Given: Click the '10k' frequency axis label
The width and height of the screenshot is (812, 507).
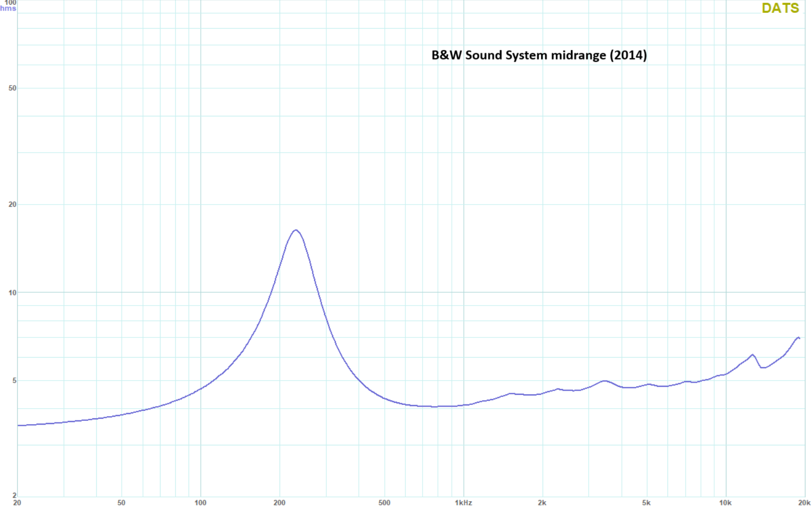Looking at the screenshot, I should point(725,503).
